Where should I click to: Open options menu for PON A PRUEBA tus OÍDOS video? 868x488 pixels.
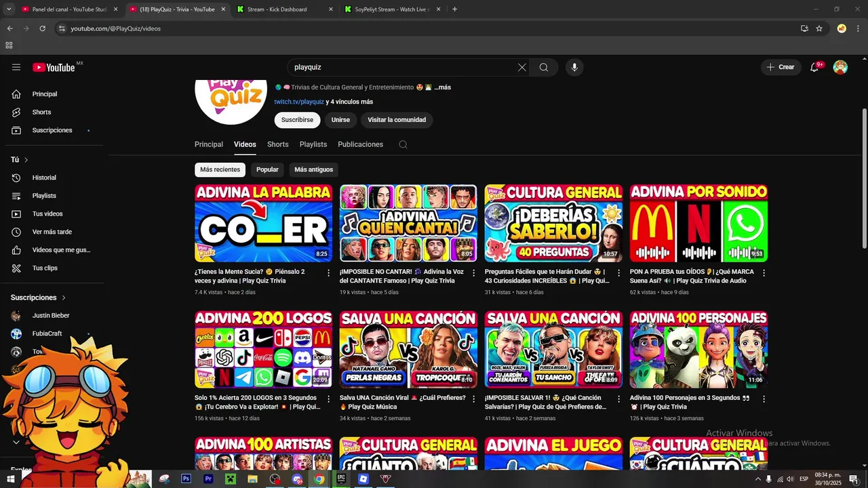pyautogui.click(x=764, y=272)
